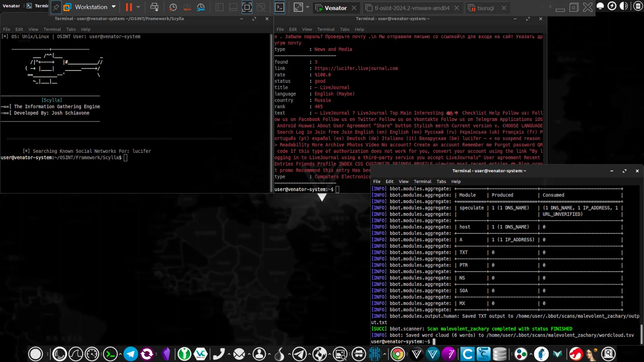
Task: Open incognito hat-and-glasses dock icon
Action: [359, 354]
